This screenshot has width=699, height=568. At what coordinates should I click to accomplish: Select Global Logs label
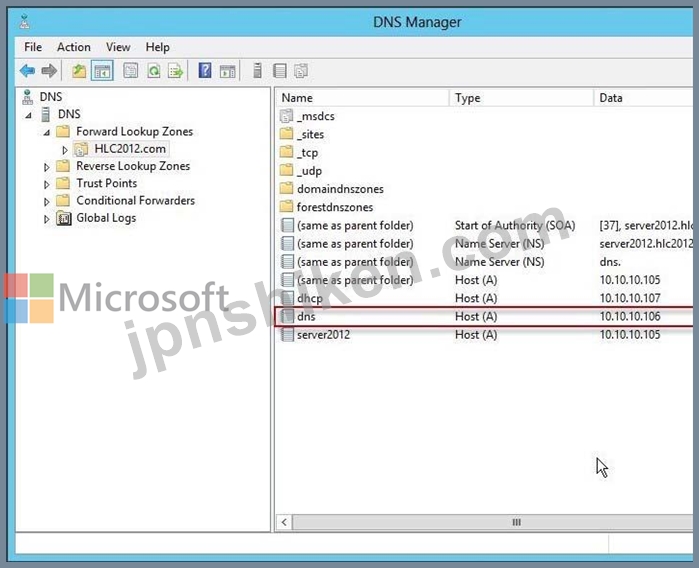106,218
